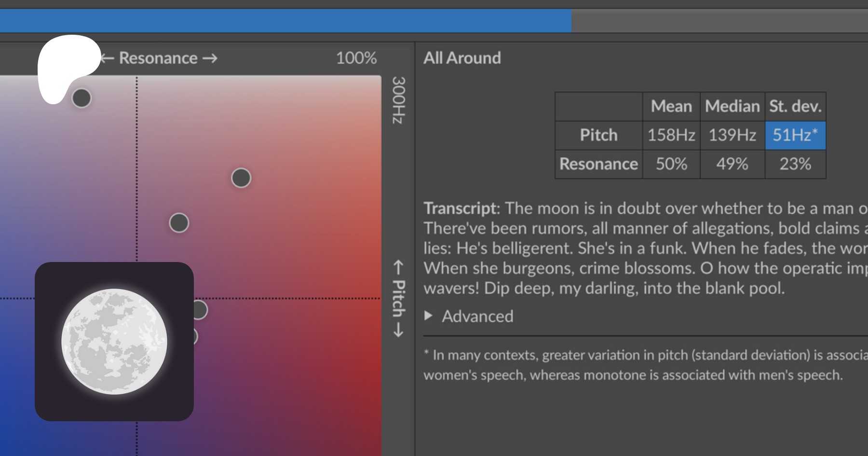Select the highlighted 51Hz* cell

point(795,135)
